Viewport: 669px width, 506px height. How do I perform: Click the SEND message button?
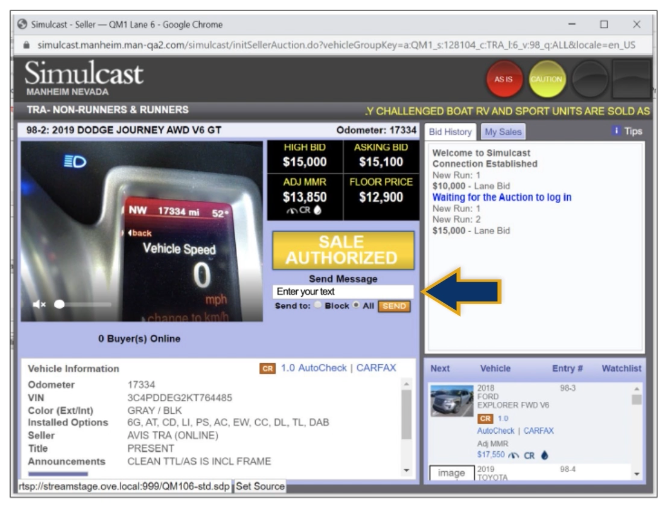pyautogui.click(x=394, y=306)
